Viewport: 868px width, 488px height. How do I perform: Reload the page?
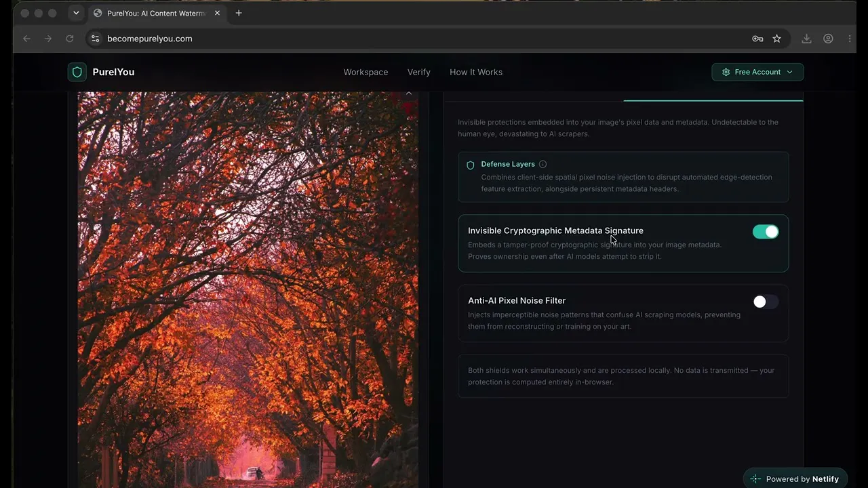click(x=69, y=39)
